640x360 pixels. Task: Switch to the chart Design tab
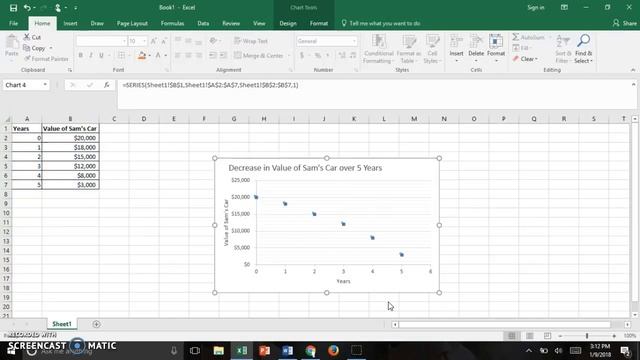288,24
